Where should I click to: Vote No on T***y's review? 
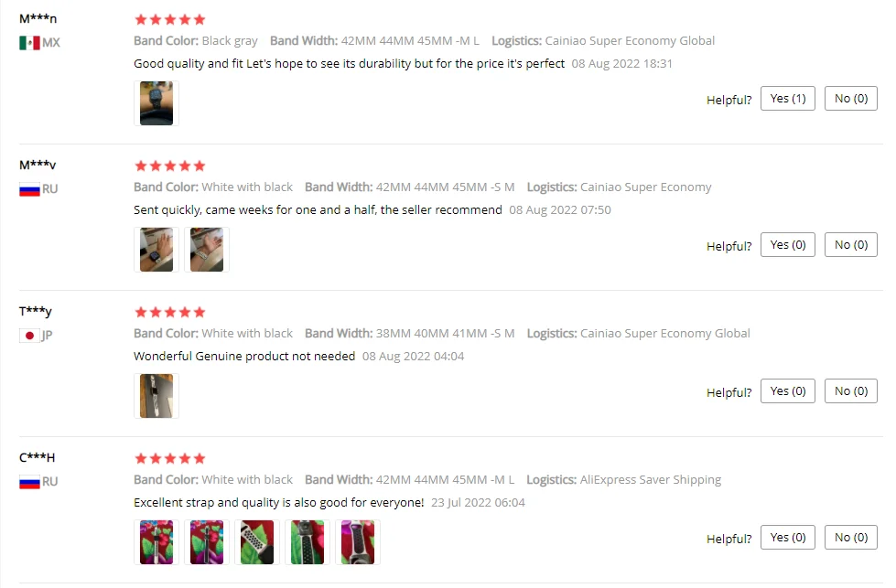click(x=851, y=391)
